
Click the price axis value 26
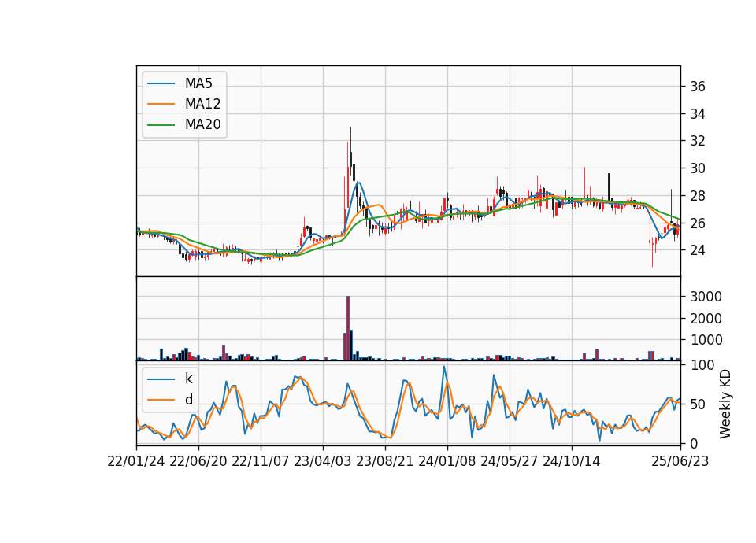[698, 223]
